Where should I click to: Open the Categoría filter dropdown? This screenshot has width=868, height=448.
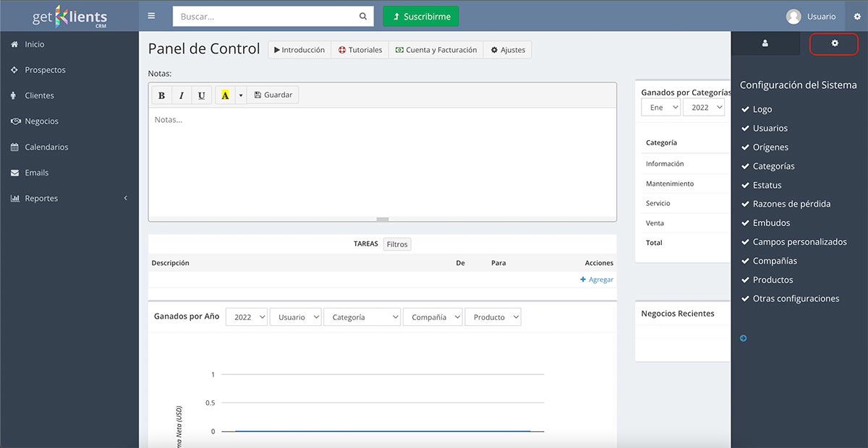pyautogui.click(x=362, y=317)
